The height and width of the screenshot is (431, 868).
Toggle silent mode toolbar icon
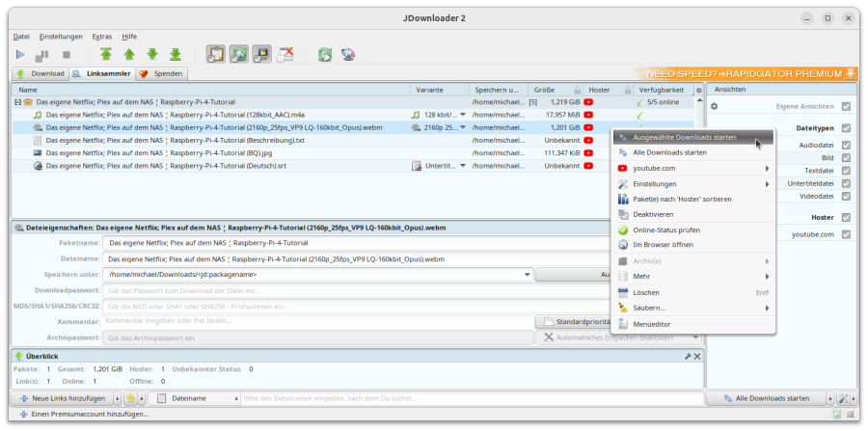pos(285,54)
